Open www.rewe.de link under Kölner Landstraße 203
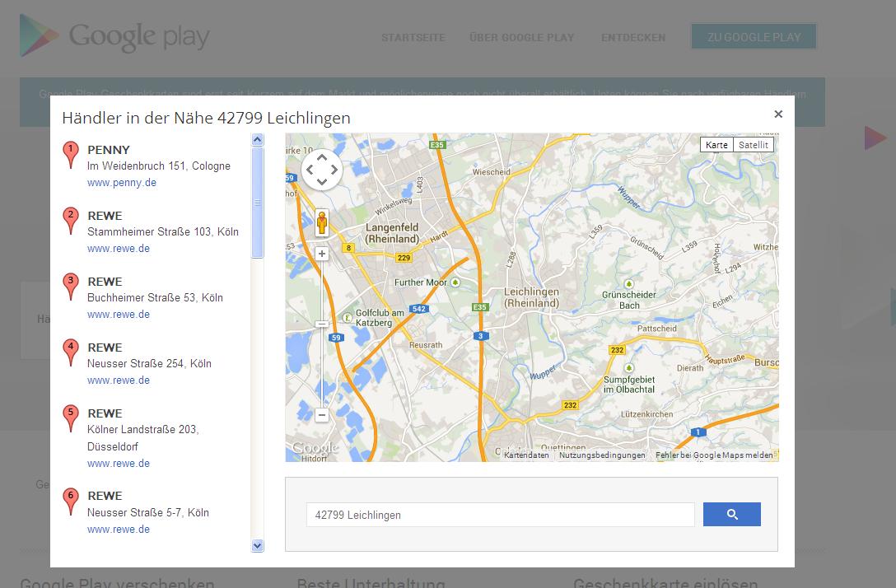This screenshot has height=588, width=896. [x=119, y=464]
